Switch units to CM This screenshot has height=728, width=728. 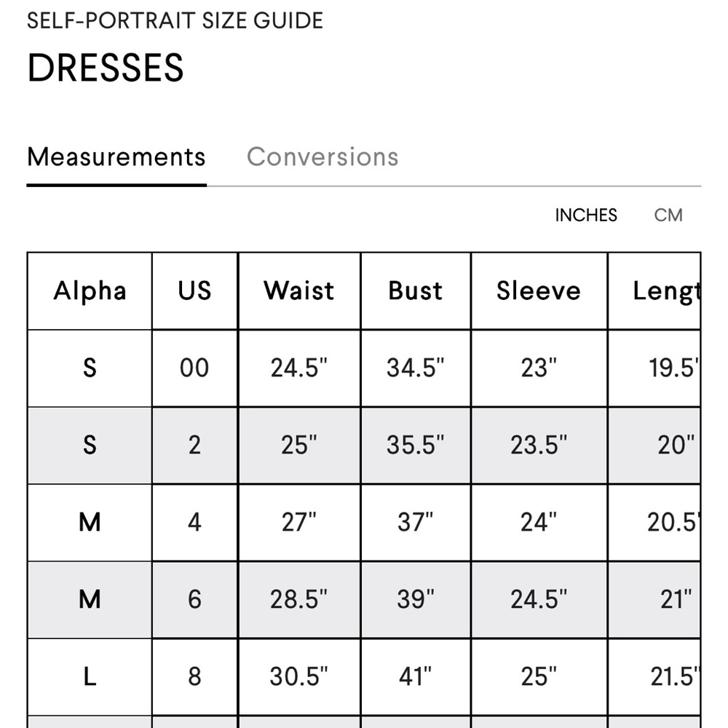tap(668, 215)
